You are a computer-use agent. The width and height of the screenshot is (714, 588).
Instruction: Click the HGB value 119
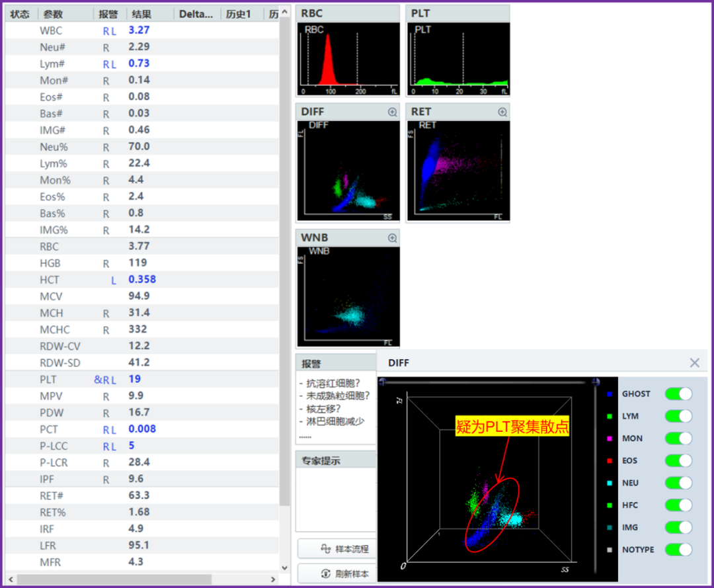(x=138, y=263)
